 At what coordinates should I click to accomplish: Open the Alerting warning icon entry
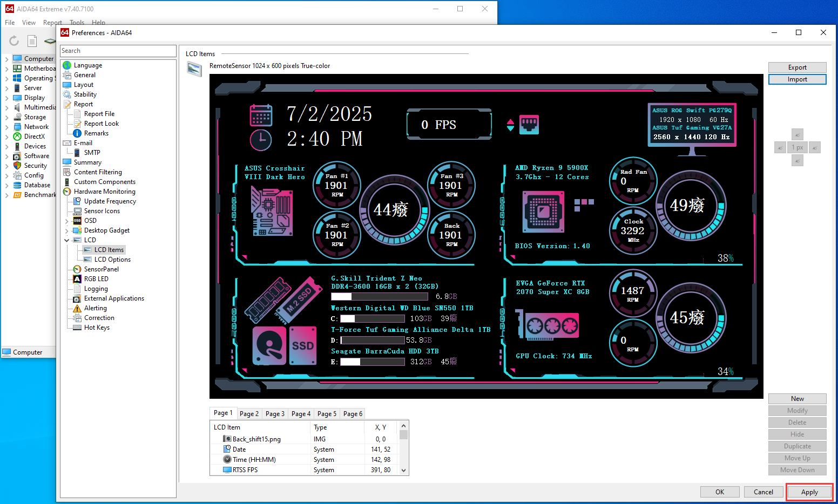pyautogui.click(x=77, y=308)
